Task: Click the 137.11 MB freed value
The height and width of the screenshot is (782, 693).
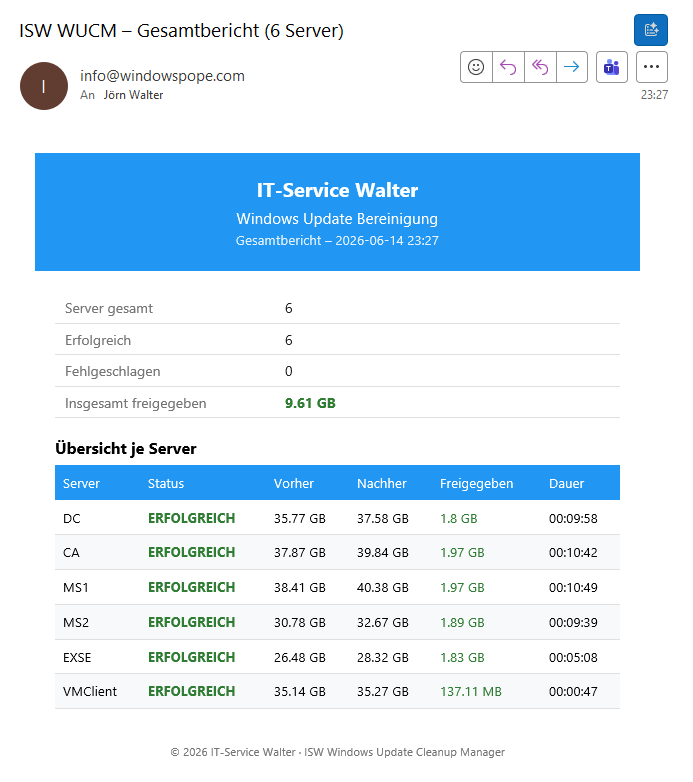Action: [471, 692]
